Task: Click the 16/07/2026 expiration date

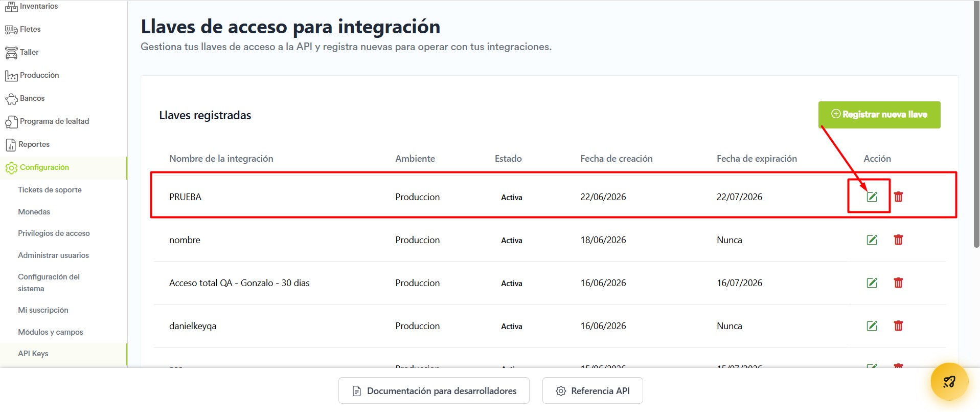Action: click(x=739, y=283)
